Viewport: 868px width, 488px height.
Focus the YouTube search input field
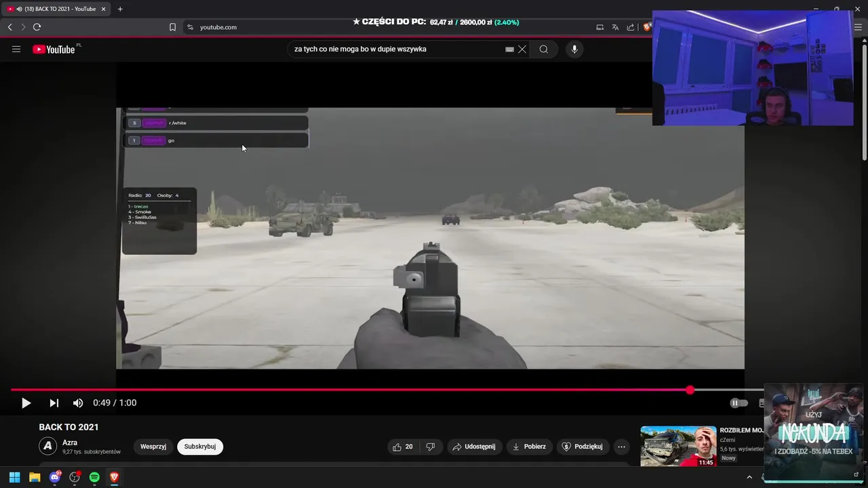(397, 49)
